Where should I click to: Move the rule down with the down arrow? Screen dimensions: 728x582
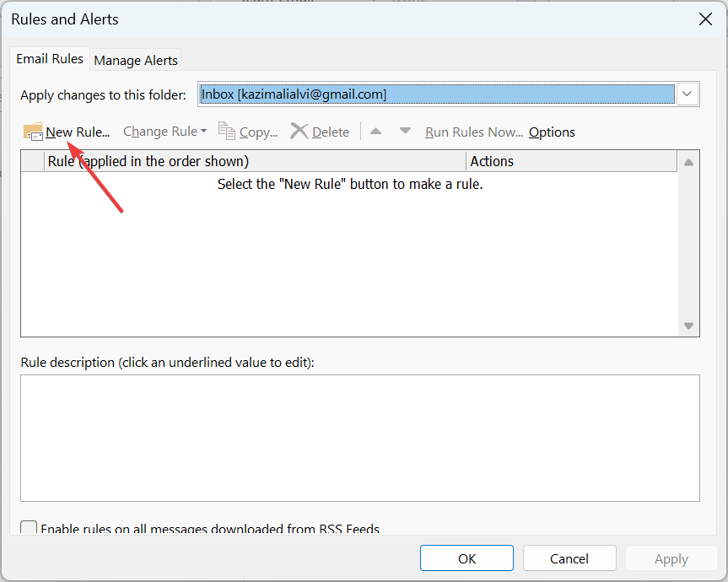[x=405, y=132]
